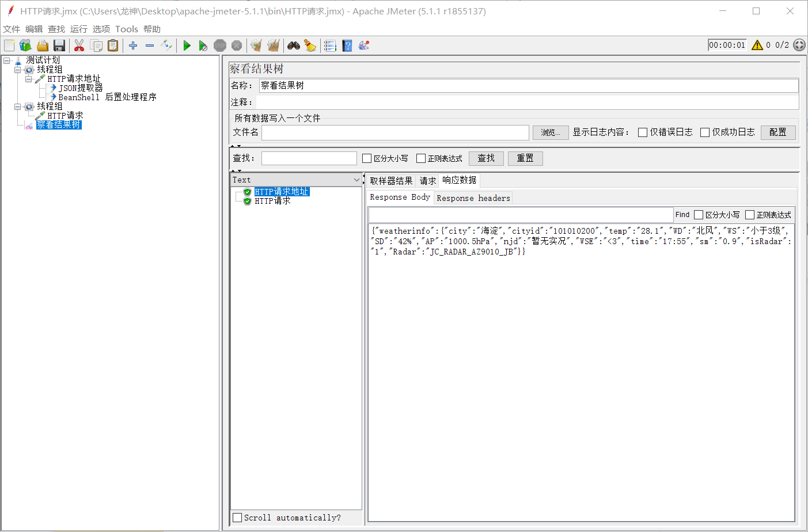
Task: Reset search using the brush icon
Action: tap(310, 45)
